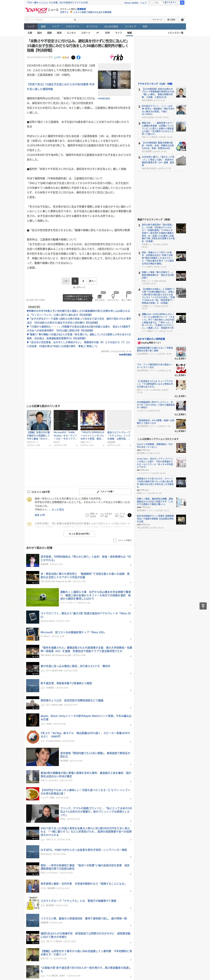Viewport: 210px width, 980px height.
Task: Click もっと見る(407件) button
Action: 79,534
